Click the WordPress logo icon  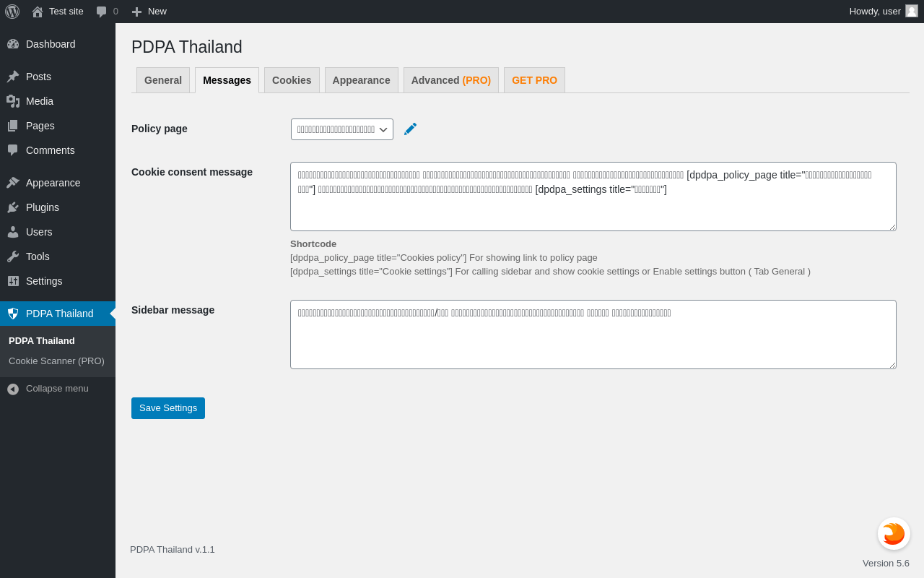point(12,12)
